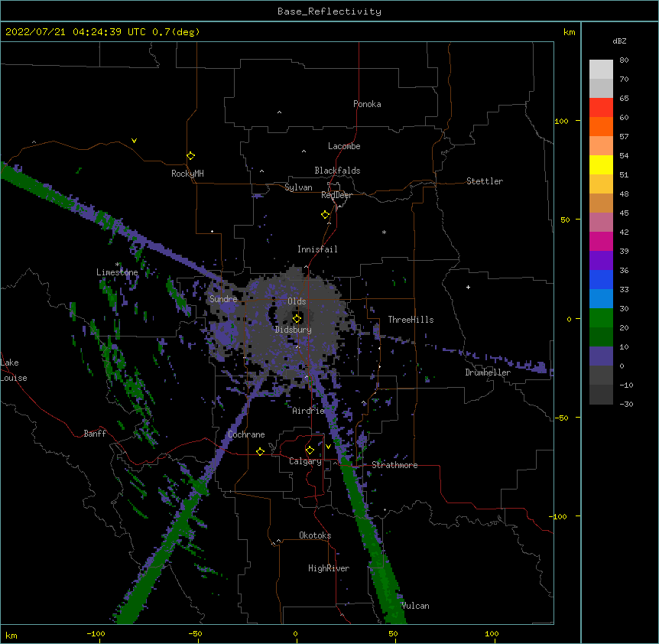Click the yellow diamond marker south of RedDeer

pyautogui.click(x=325, y=215)
